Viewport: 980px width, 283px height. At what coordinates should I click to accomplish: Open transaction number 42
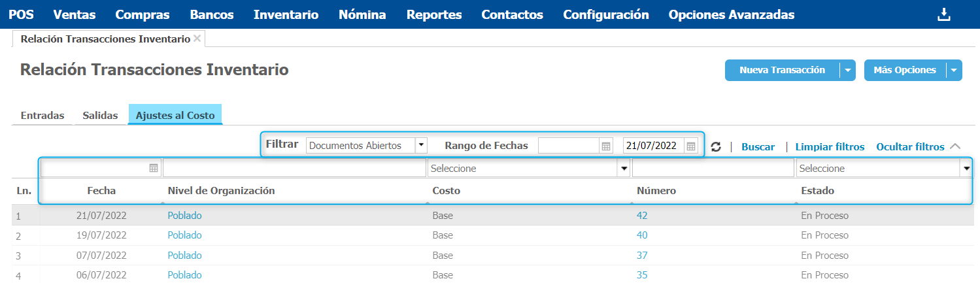[642, 215]
